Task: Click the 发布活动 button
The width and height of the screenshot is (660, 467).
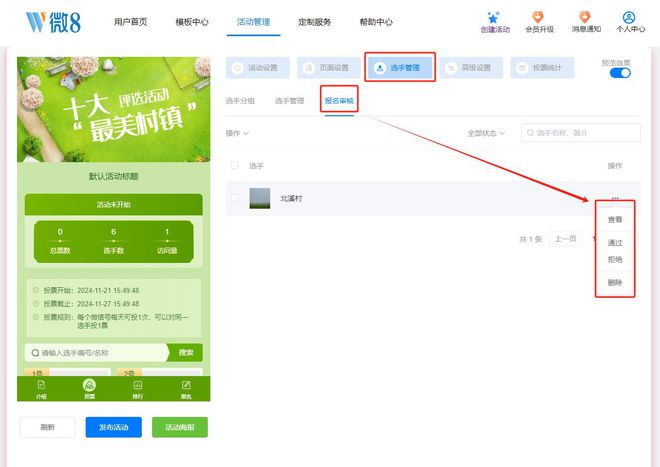Action: point(114,427)
